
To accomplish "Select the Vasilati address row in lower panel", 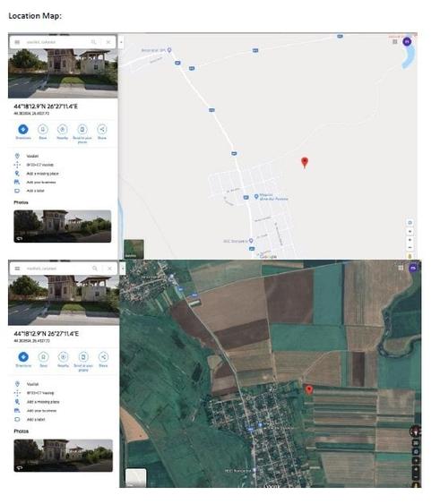I will [x=64, y=384].
